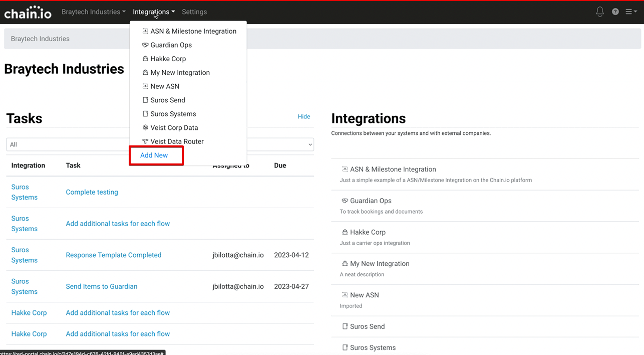
Task: Click the Hakke Corp menu icon
Action: point(145,59)
